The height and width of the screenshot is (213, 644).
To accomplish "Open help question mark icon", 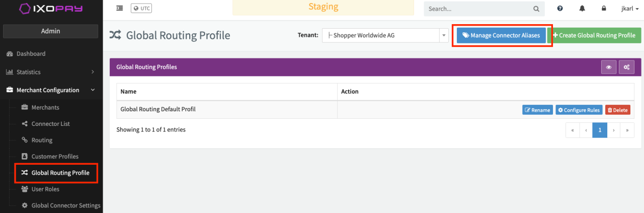I will click(560, 9).
